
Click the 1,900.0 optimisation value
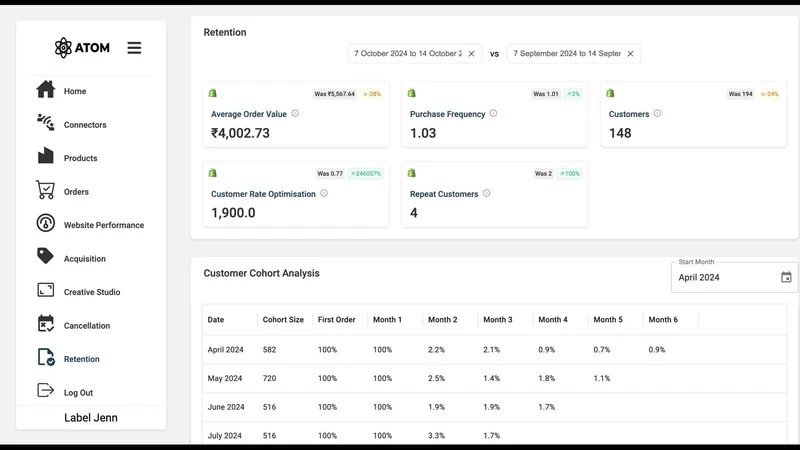pos(233,213)
